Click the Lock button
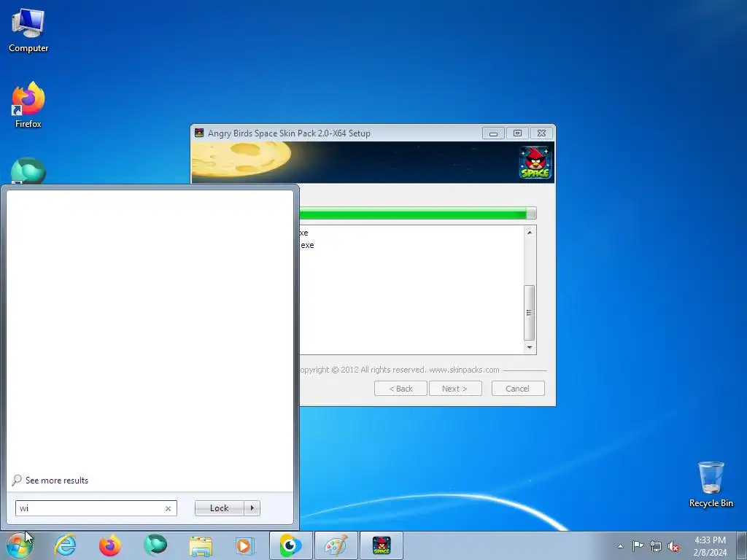Image resolution: width=747 pixels, height=560 pixels. click(x=219, y=508)
